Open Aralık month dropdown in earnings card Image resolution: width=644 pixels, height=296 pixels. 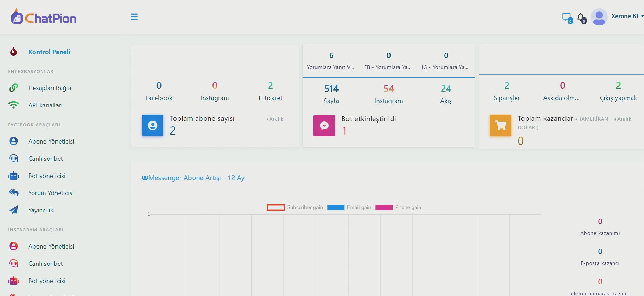623,119
